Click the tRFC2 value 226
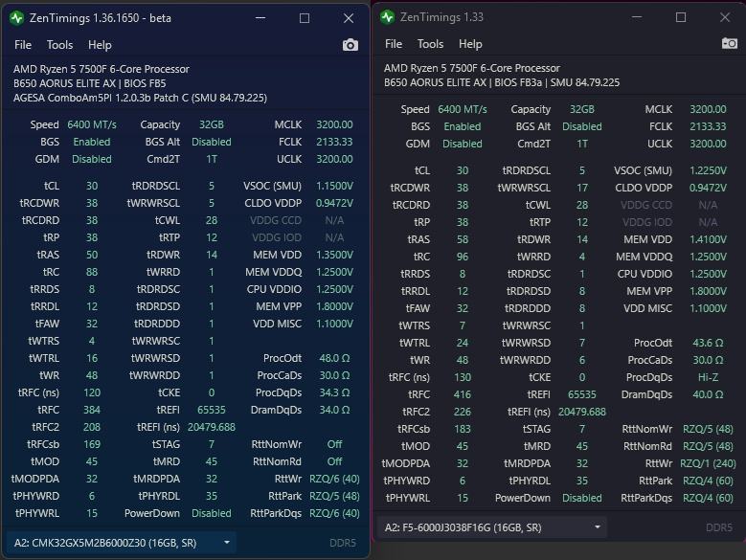Image resolution: width=746 pixels, height=560 pixels. [463, 412]
